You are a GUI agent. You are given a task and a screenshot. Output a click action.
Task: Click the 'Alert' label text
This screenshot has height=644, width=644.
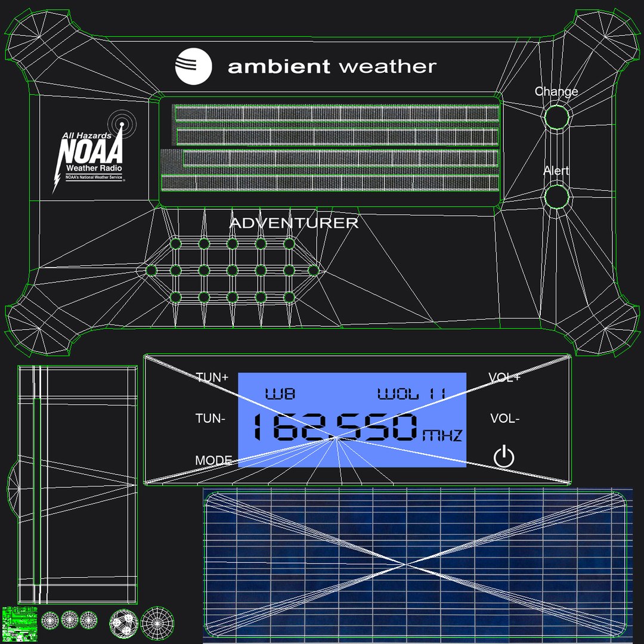[x=556, y=171]
